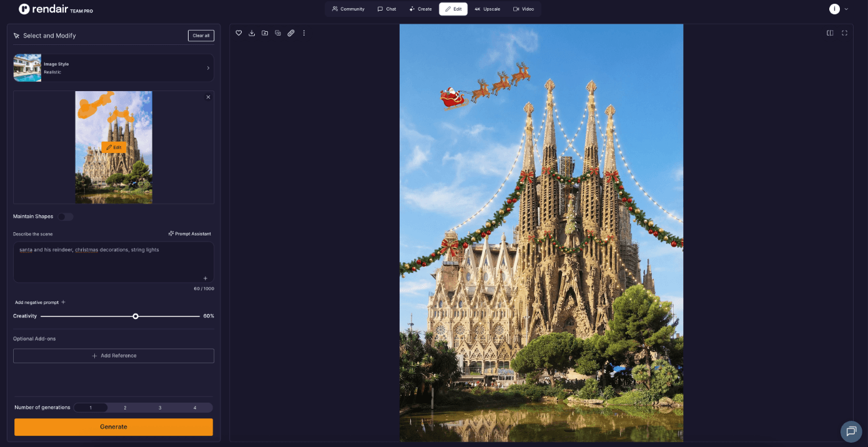Click the generated Sagrada Familia image
The image size is (868, 447).
pyautogui.click(x=541, y=233)
